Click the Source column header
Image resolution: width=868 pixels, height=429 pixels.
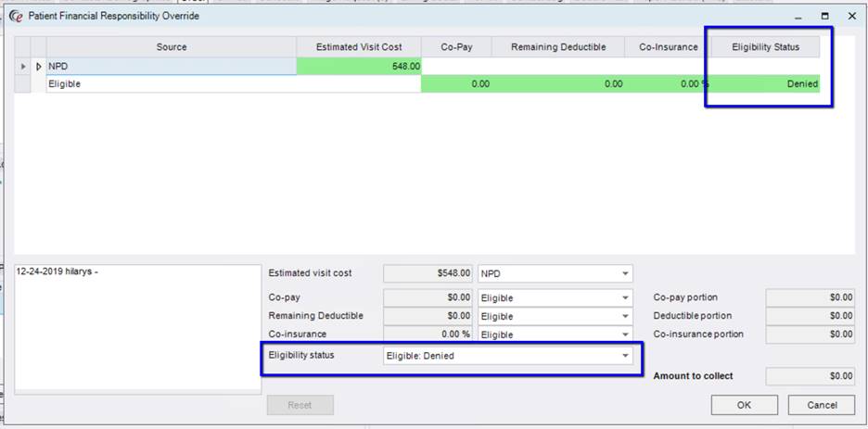click(x=171, y=47)
